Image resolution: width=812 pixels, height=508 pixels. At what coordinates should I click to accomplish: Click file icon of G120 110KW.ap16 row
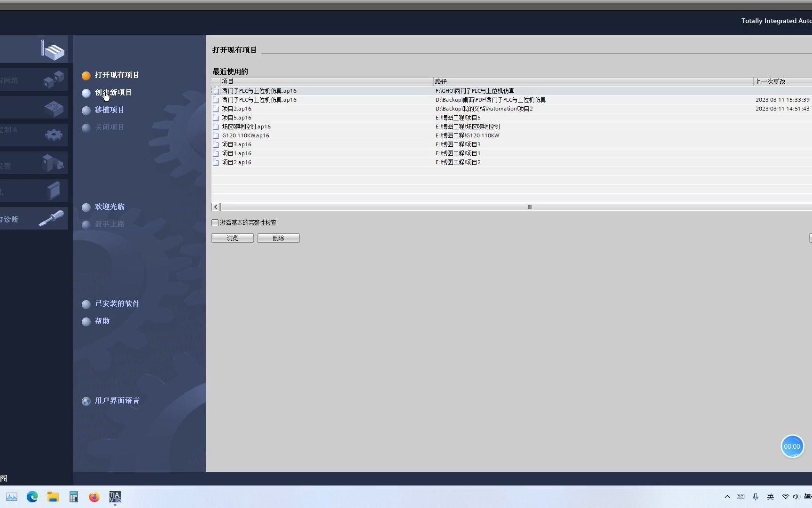click(216, 135)
